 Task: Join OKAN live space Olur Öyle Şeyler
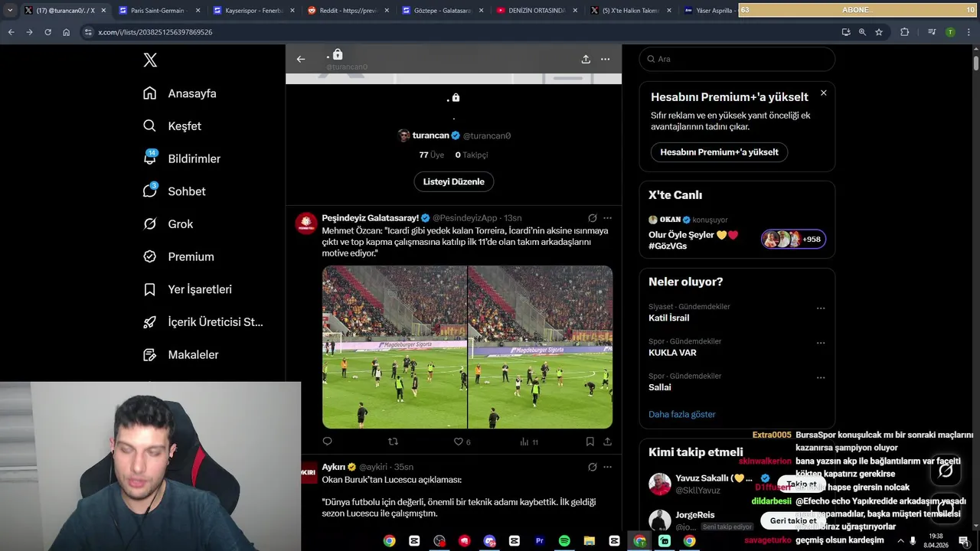tap(737, 233)
